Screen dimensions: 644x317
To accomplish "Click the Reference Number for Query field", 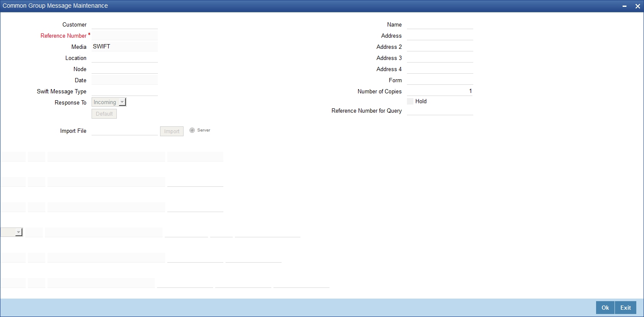I will click(x=440, y=111).
